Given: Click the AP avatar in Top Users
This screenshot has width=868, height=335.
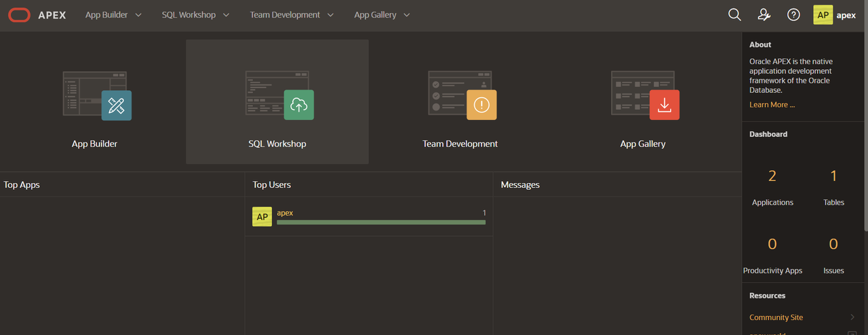Looking at the screenshot, I should point(262,217).
